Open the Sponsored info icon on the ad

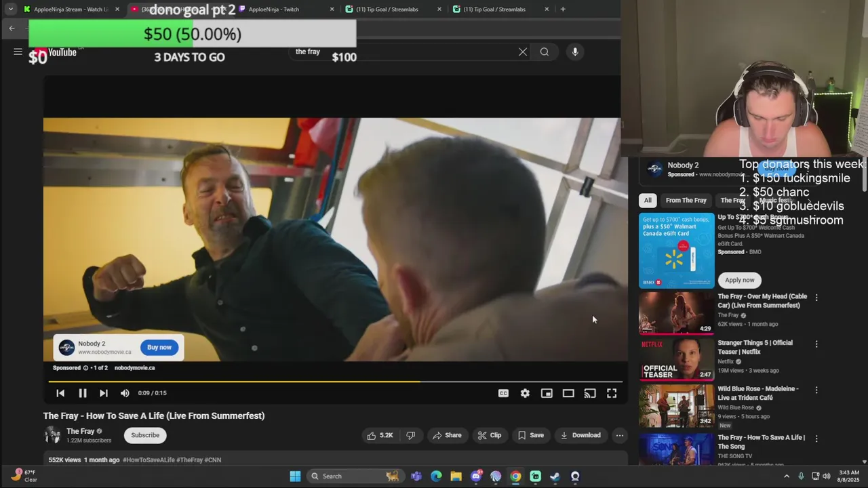pyautogui.click(x=86, y=368)
